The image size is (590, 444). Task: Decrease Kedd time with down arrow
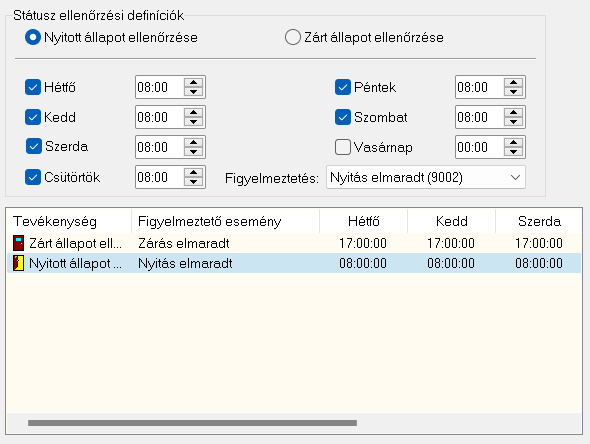point(193,122)
